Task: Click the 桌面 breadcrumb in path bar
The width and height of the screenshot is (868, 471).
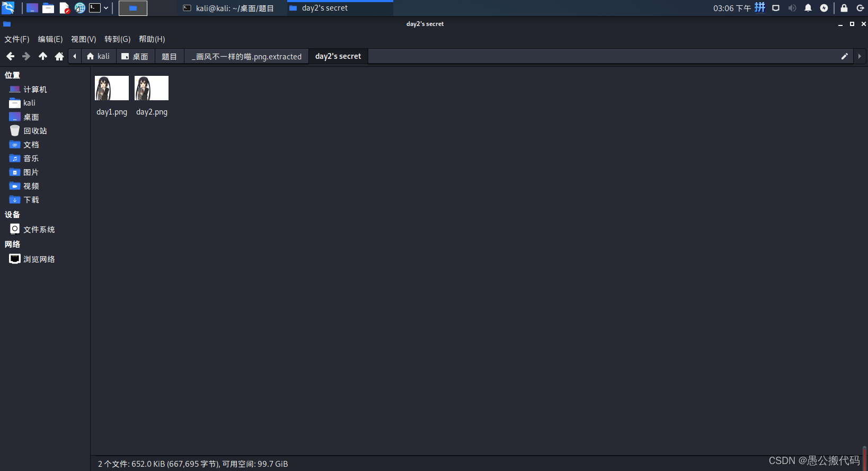Action: coord(135,56)
